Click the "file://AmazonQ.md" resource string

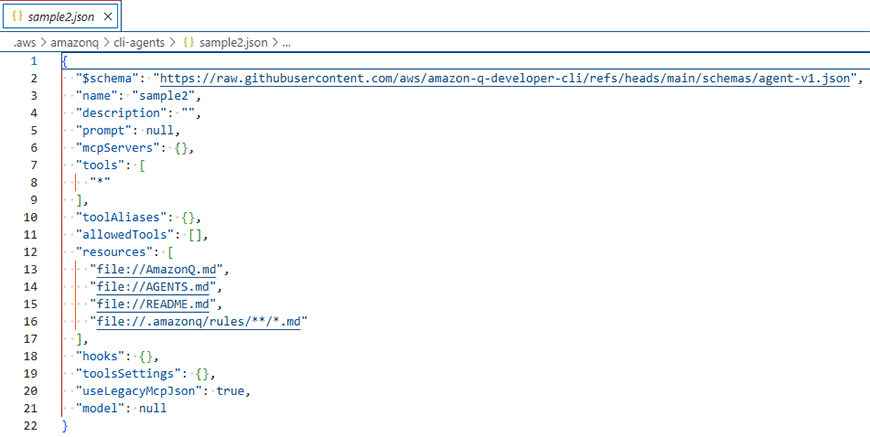pyautogui.click(x=160, y=270)
